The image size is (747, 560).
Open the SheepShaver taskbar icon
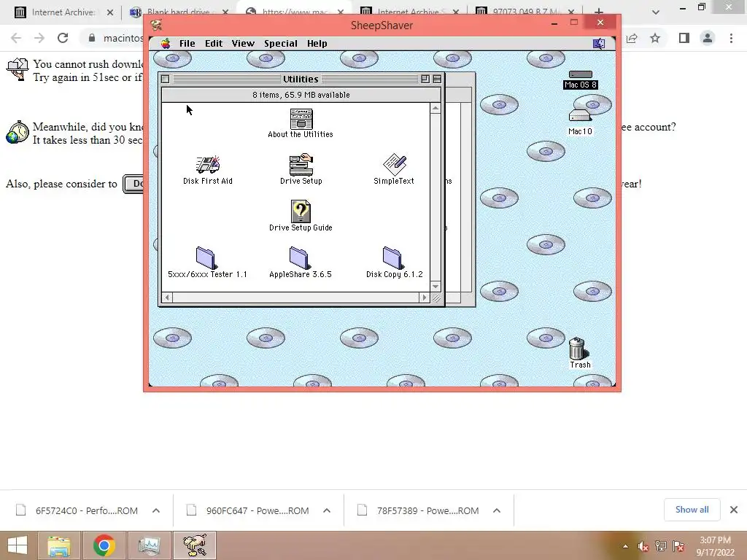point(195,545)
